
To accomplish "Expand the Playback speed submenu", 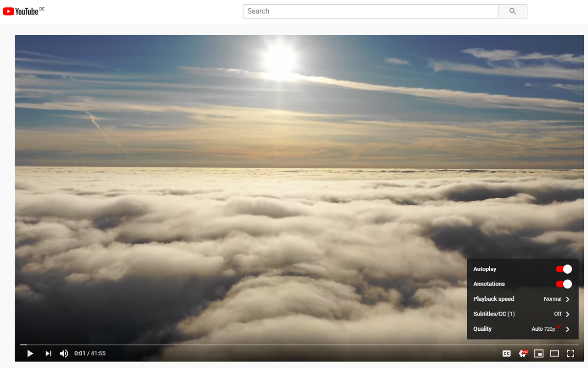I will tap(568, 299).
